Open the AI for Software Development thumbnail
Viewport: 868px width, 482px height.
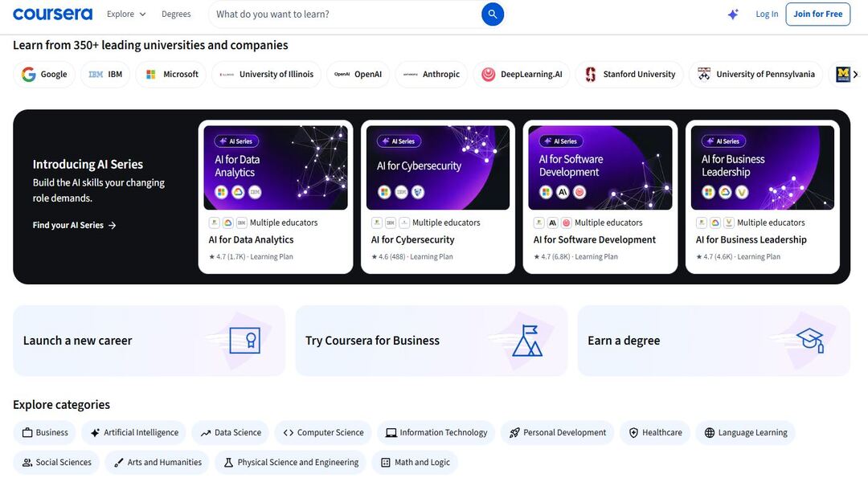[x=600, y=168]
